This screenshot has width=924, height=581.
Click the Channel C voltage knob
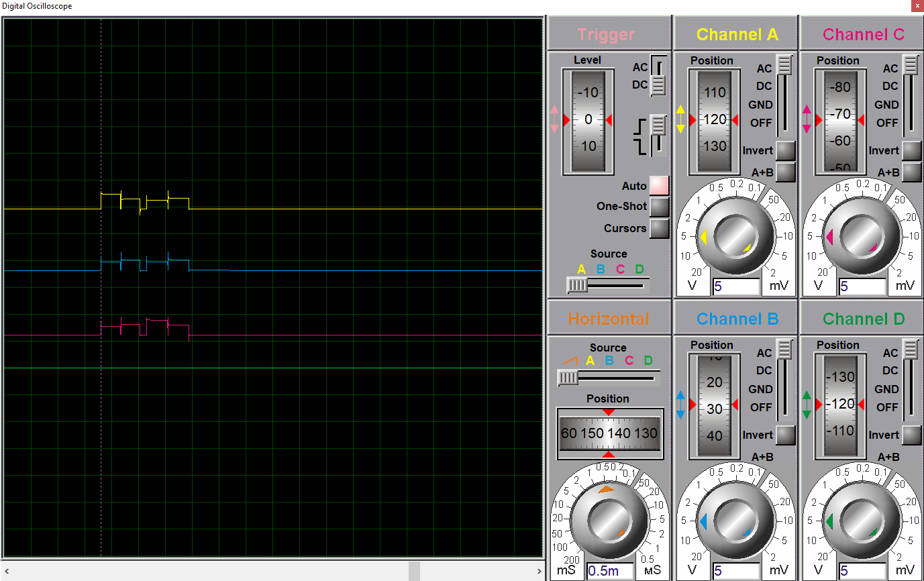(862, 237)
